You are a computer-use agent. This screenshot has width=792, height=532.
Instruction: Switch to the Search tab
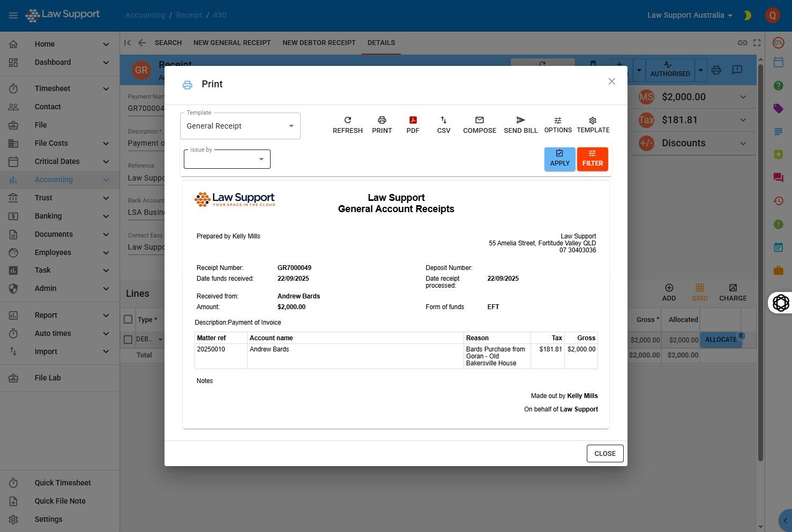[x=168, y=43]
